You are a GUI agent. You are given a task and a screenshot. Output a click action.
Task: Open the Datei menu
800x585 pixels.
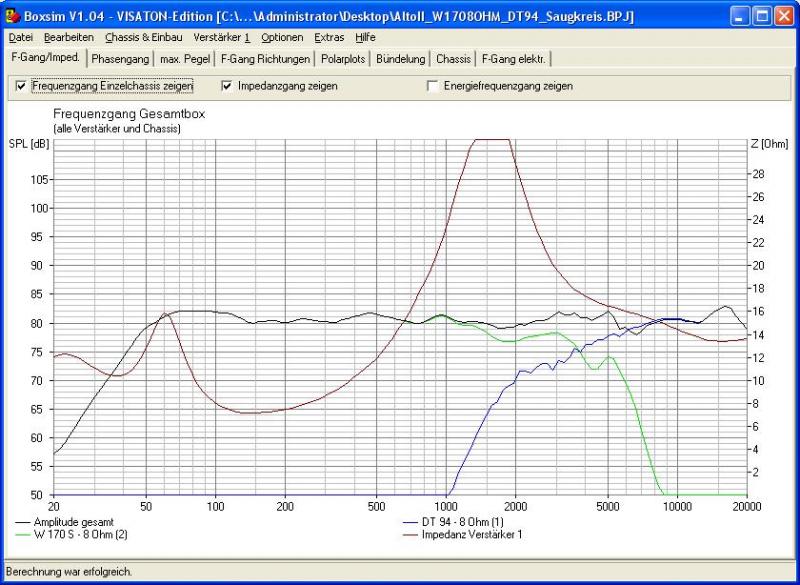[20, 37]
